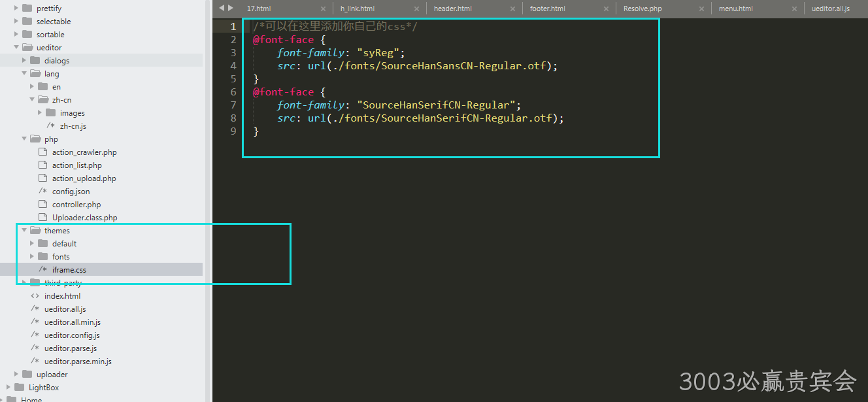The image size is (868, 402).
Task: Click the file icon beside controller.php
Action: pos(42,205)
